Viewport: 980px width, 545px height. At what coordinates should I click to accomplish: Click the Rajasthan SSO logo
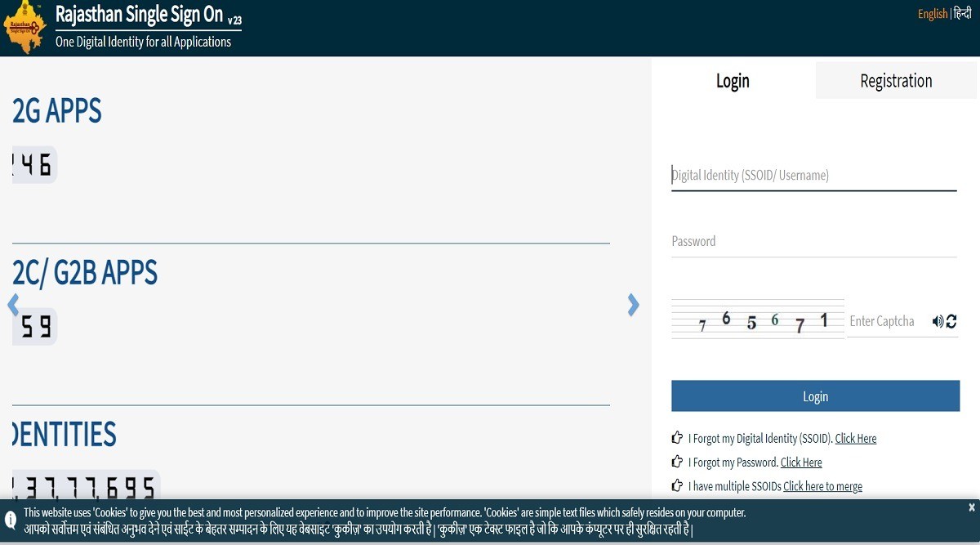point(24,28)
